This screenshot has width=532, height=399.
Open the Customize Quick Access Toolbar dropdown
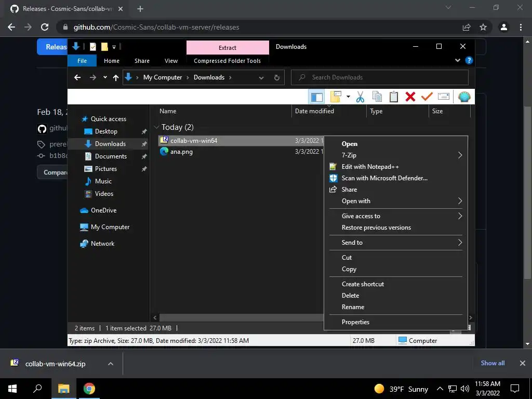click(114, 47)
